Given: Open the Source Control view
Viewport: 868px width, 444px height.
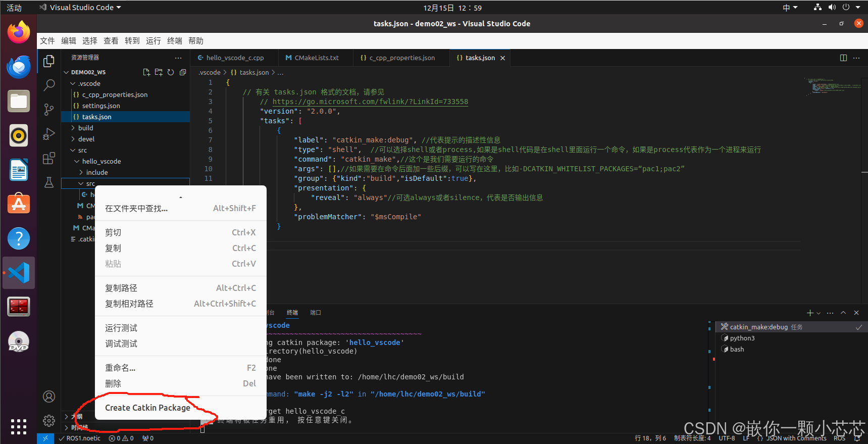Looking at the screenshot, I should 49,109.
